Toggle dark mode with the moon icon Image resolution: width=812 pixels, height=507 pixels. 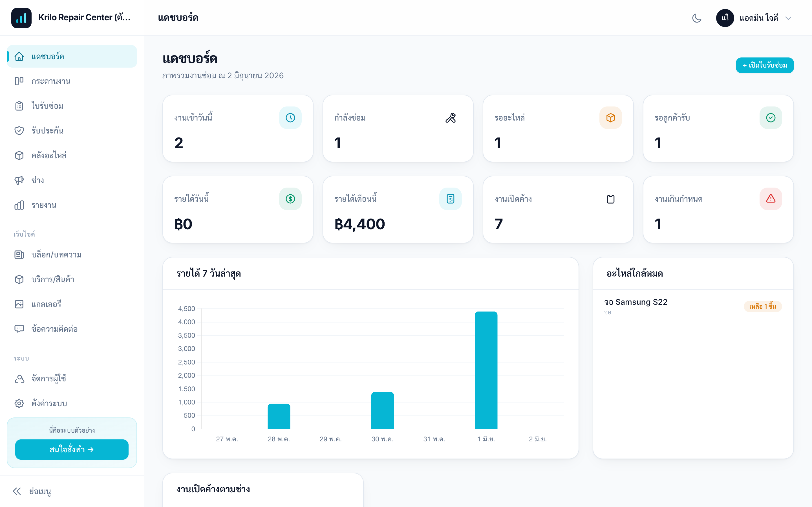pos(697,18)
